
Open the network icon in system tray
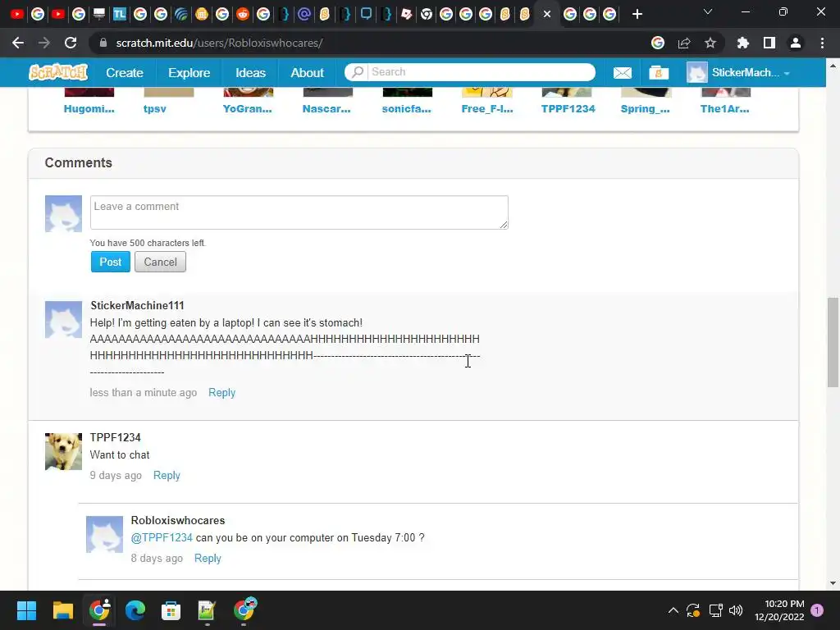pyautogui.click(x=715, y=610)
